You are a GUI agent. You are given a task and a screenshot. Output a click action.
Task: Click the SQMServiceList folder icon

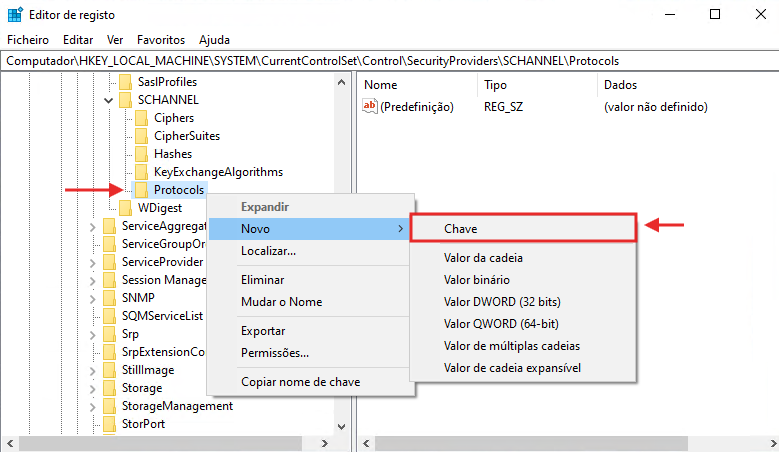point(109,316)
